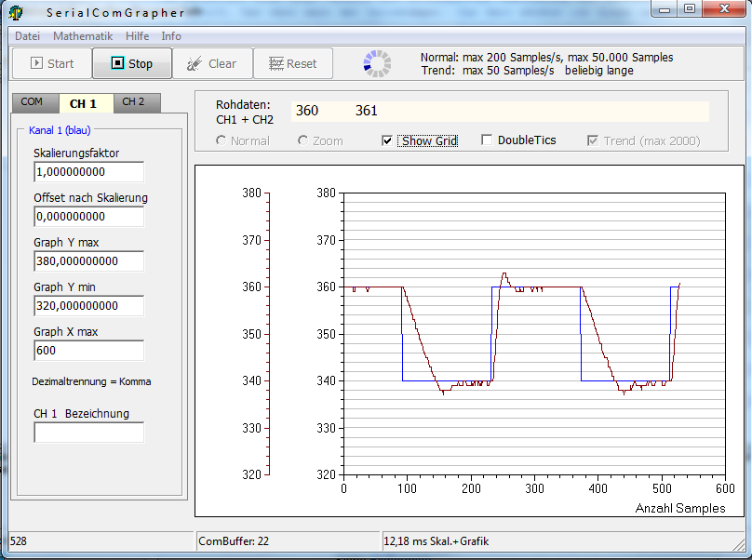Switch to the CH 2 tab
Viewport: 752px width, 560px height.
(134, 102)
